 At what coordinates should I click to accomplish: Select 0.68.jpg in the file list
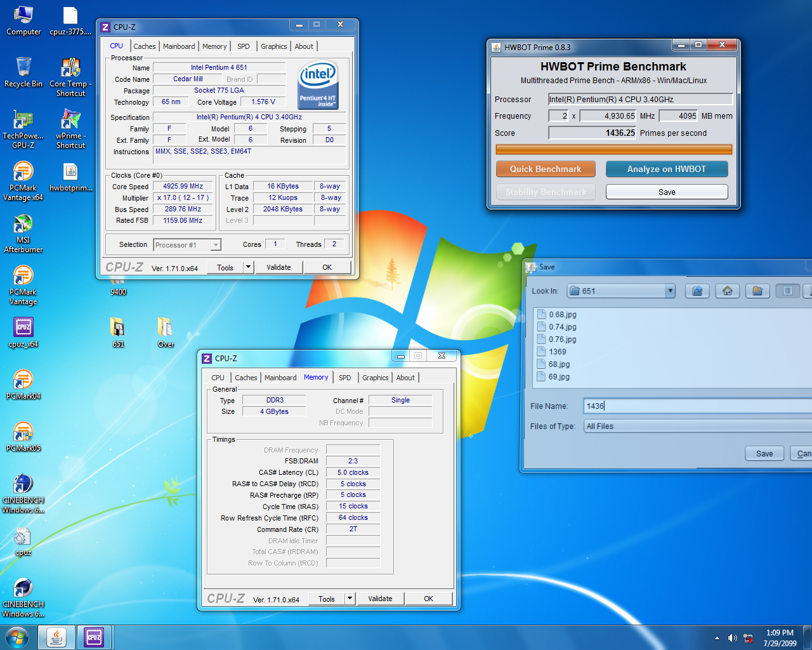(x=557, y=314)
